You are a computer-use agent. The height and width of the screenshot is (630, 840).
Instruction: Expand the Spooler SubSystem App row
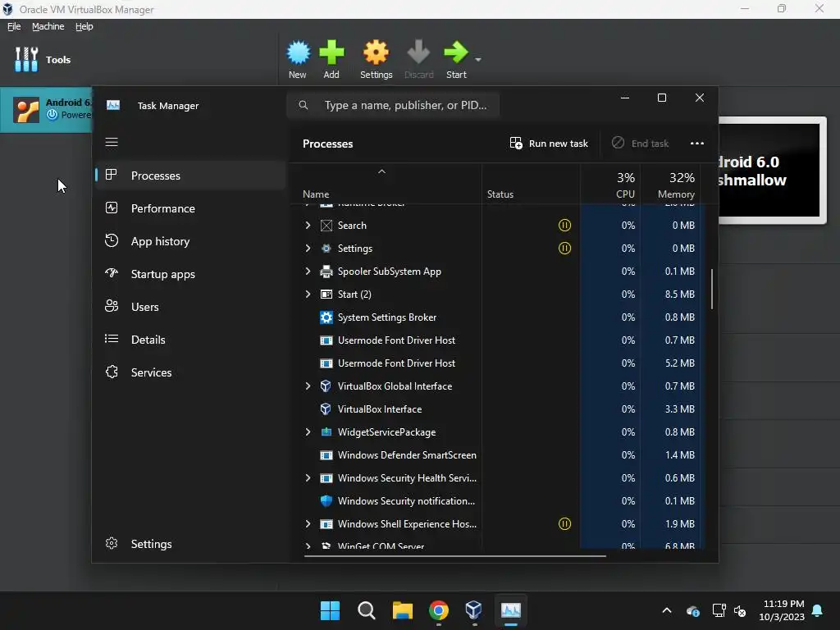click(x=308, y=271)
